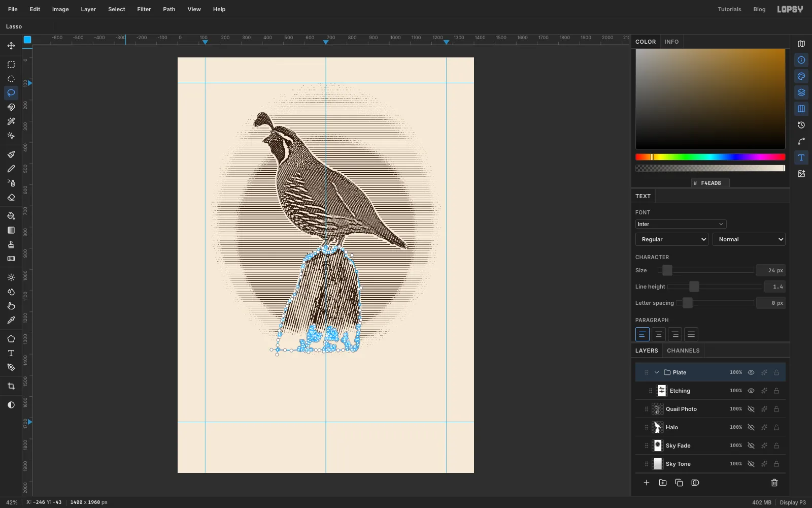Hide the Plate group visibility
The width and height of the screenshot is (812, 508).
click(751, 372)
